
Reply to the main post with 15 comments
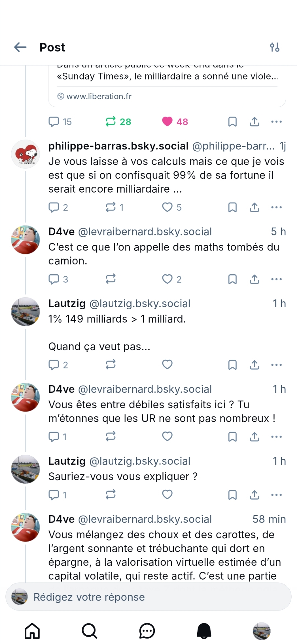(54, 122)
